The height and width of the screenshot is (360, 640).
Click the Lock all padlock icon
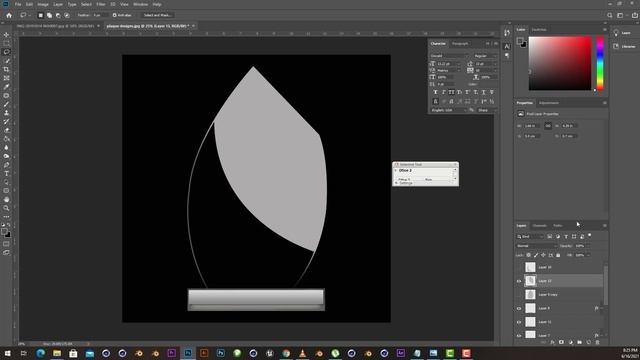coord(558,255)
